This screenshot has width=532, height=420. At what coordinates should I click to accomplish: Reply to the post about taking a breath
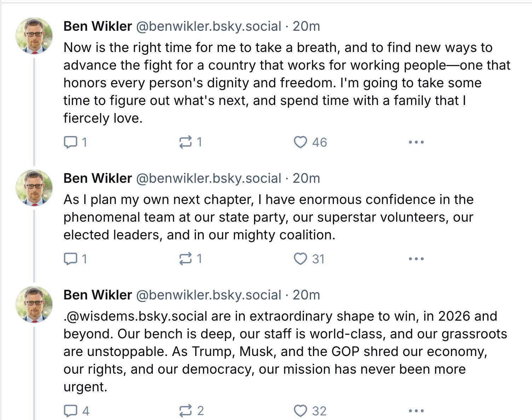75,142
